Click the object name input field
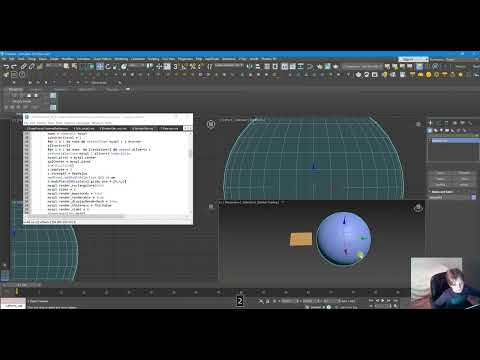 [449, 197]
